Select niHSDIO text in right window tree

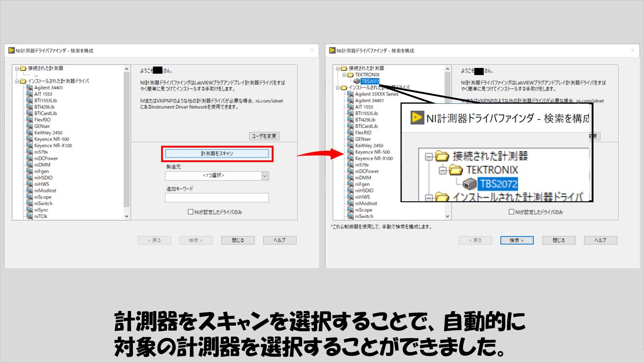pyautogui.click(x=365, y=191)
